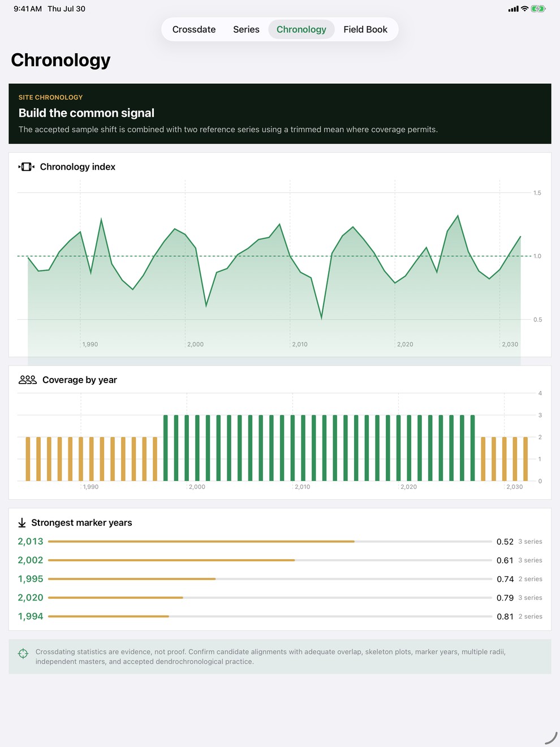Click the 2,013 marker strength bar
The image size is (560, 747).
click(x=270, y=542)
